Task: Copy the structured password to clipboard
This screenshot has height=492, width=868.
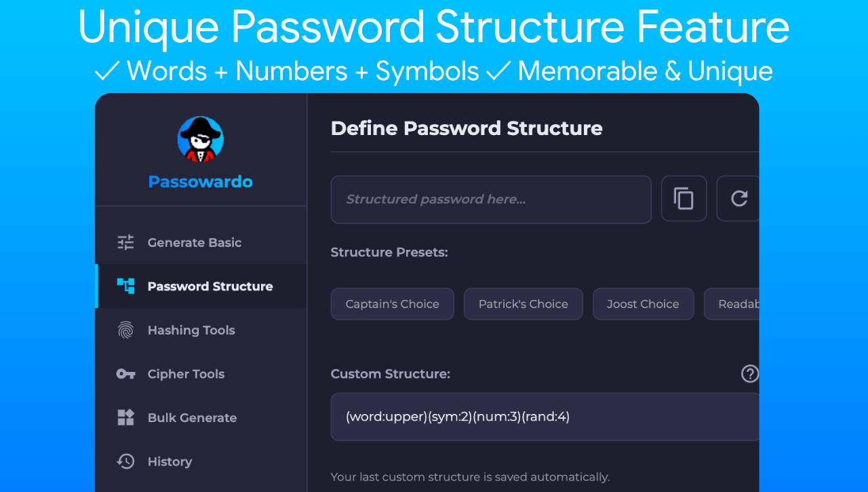Action: pos(684,199)
